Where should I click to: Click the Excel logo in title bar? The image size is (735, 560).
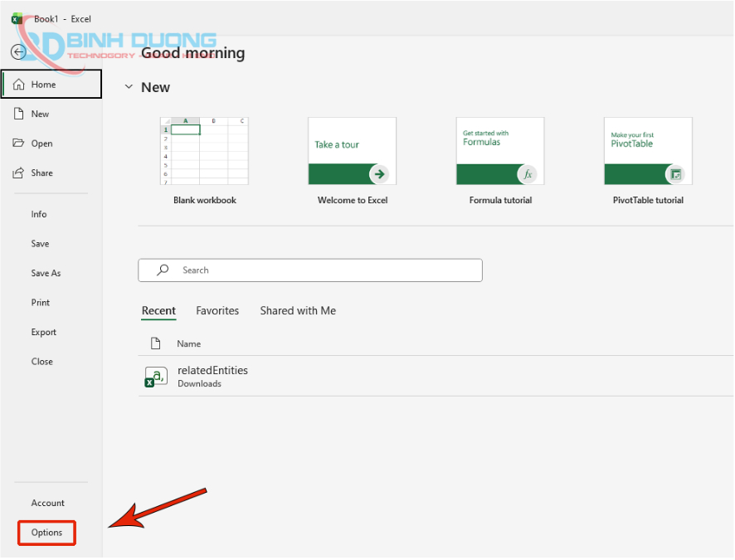click(17, 18)
